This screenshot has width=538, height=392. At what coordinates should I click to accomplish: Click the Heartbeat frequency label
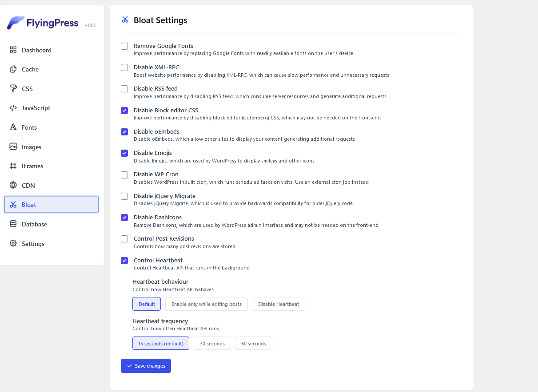pyautogui.click(x=160, y=321)
